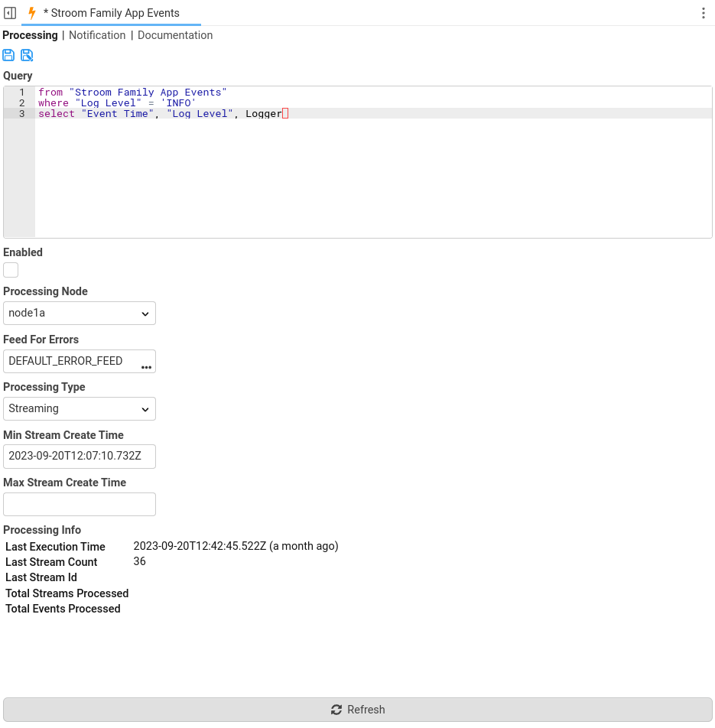Image resolution: width=715 pixels, height=728 pixels.
Task: Click the ellipsis in Feed For Errors
Action: pyautogui.click(x=146, y=367)
